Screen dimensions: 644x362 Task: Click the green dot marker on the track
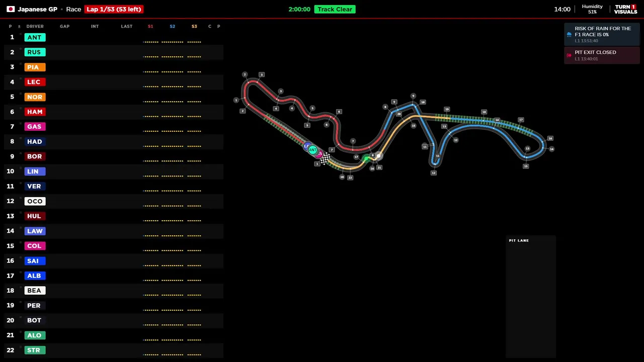point(366,159)
